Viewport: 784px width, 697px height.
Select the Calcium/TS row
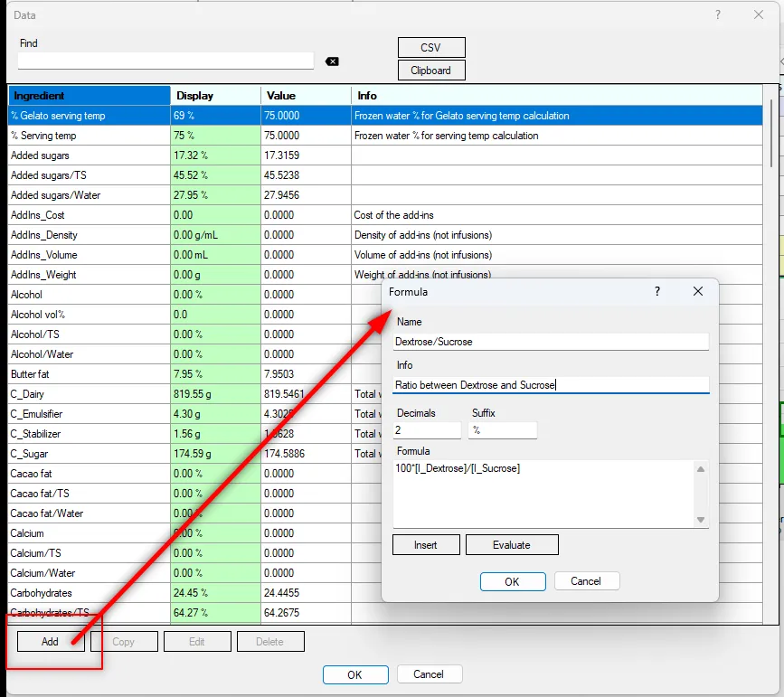click(x=195, y=553)
